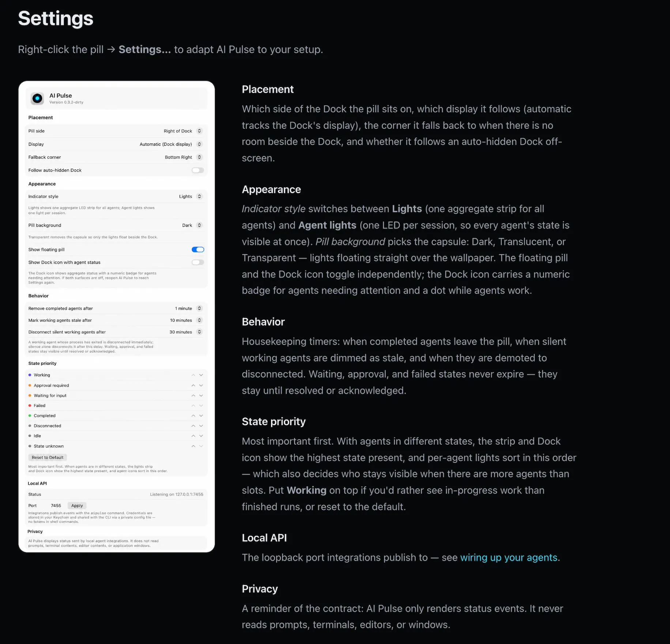Click the Approval required row label
The image size is (670, 644).
(51, 385)
